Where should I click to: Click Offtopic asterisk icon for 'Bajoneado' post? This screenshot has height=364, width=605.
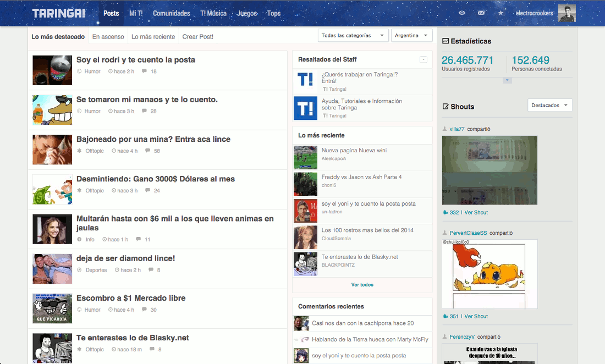tap(79, 150)
